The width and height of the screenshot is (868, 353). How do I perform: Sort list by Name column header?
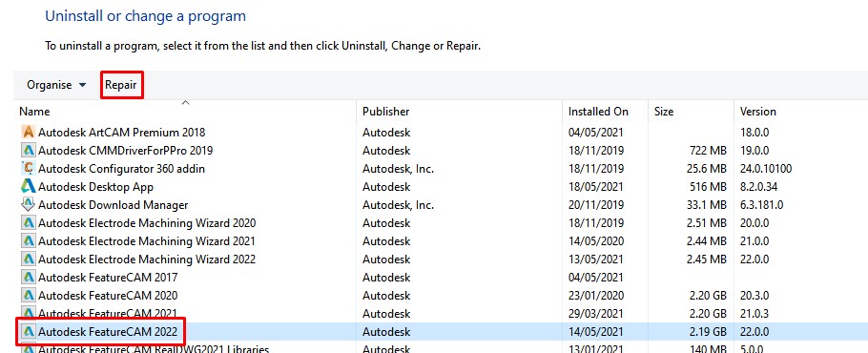[x=34, y=112]
